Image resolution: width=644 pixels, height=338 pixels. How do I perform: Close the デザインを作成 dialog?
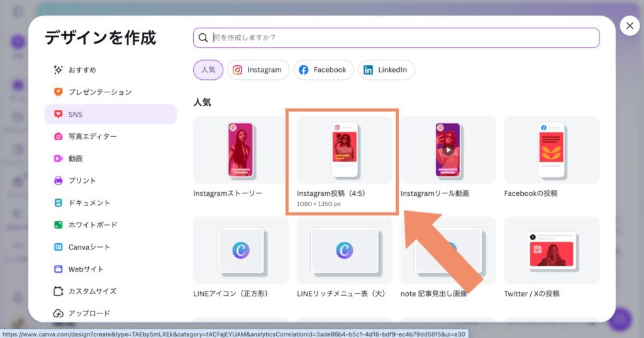[x=630, y=26]
